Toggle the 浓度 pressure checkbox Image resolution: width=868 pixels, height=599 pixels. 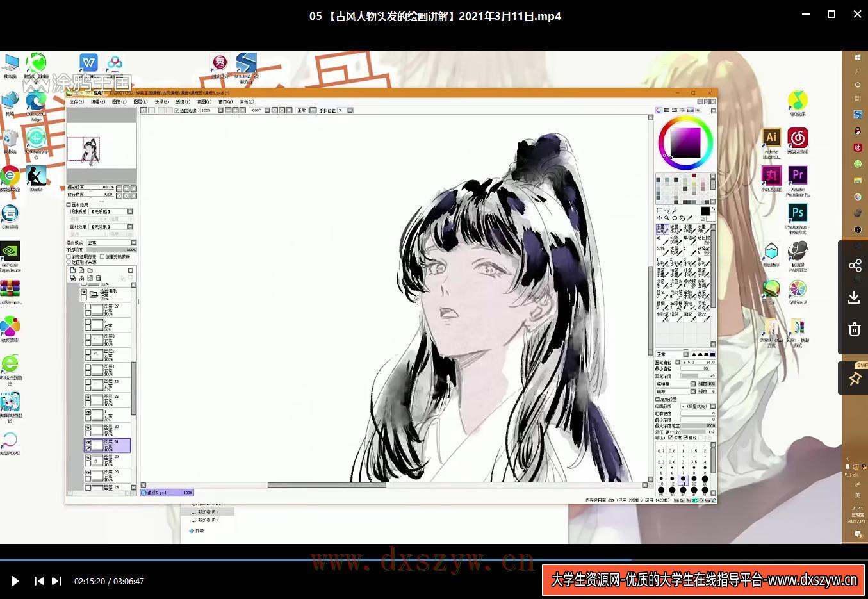pos(670,438)
